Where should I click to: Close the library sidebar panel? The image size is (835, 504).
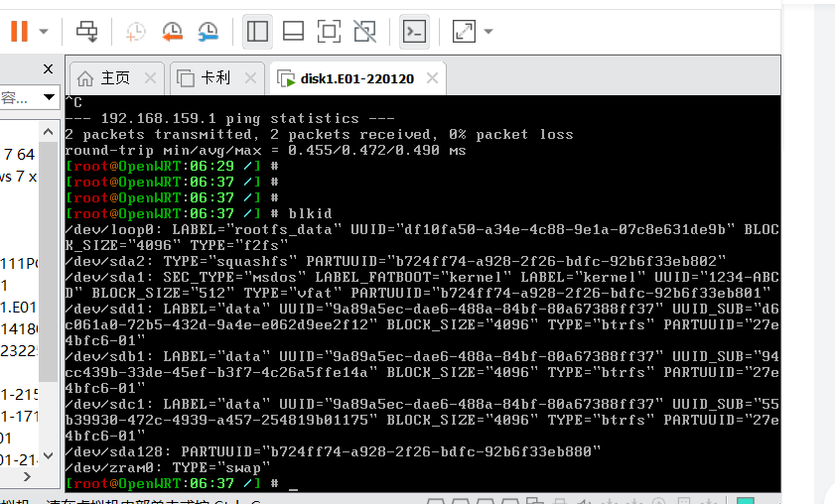pos(48,69)
